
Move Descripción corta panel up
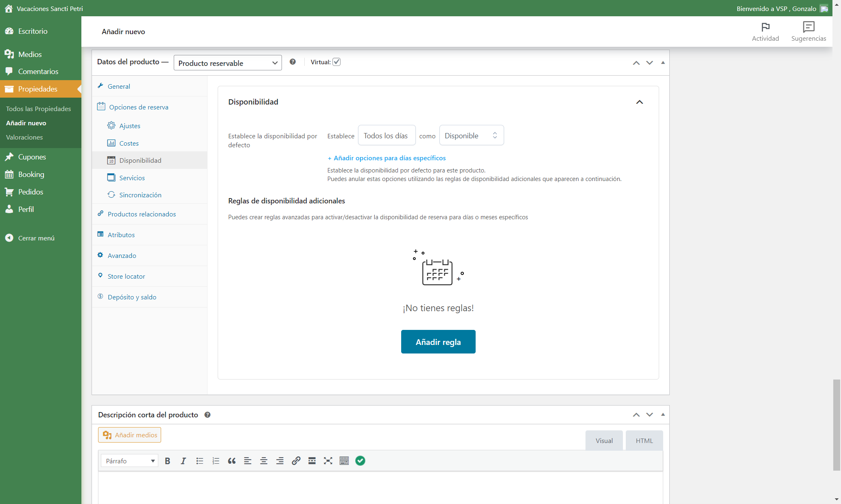point(636,415)
